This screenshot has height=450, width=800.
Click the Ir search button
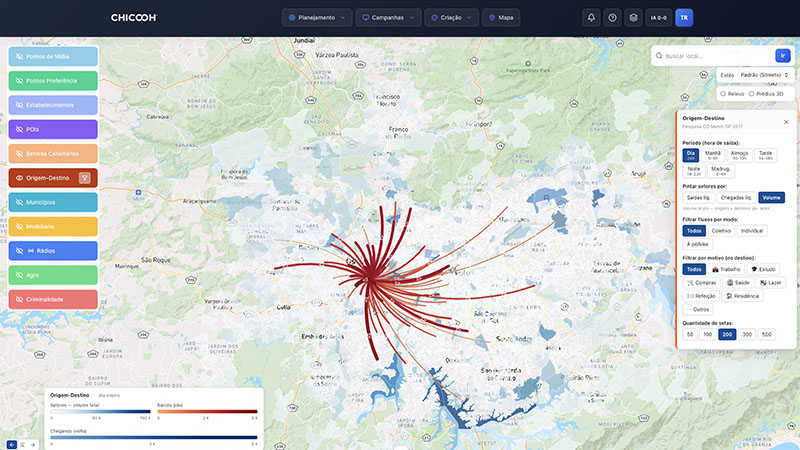click(783, 56)
